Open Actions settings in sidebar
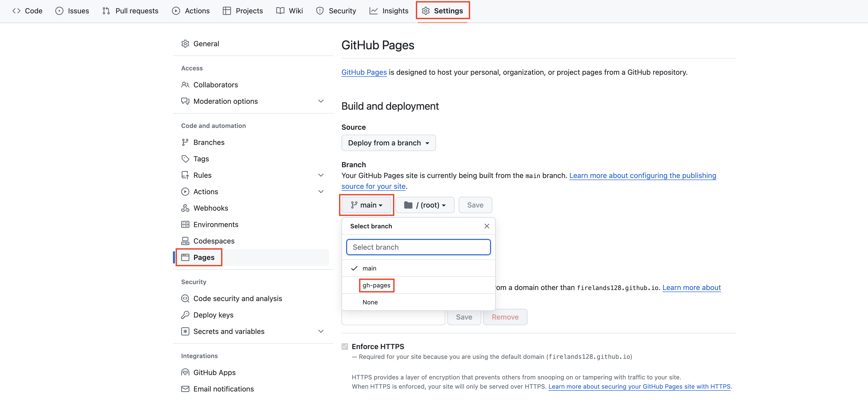This screenshot has width=868, height=411. click(251, 192)
